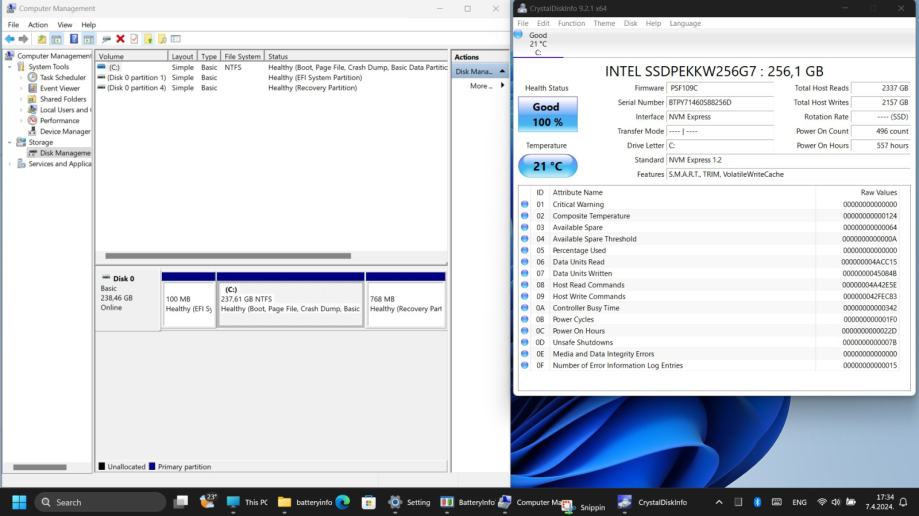Click the Windows Start button on taskbar
Screen dimensions: 919x516
[x=19, y=502]
